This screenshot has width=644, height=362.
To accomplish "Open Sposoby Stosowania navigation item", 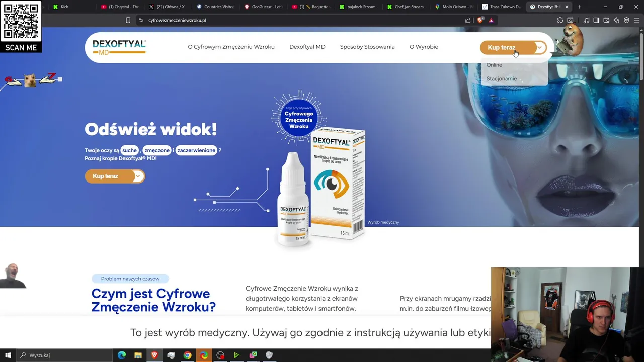I will coord(367,47).
